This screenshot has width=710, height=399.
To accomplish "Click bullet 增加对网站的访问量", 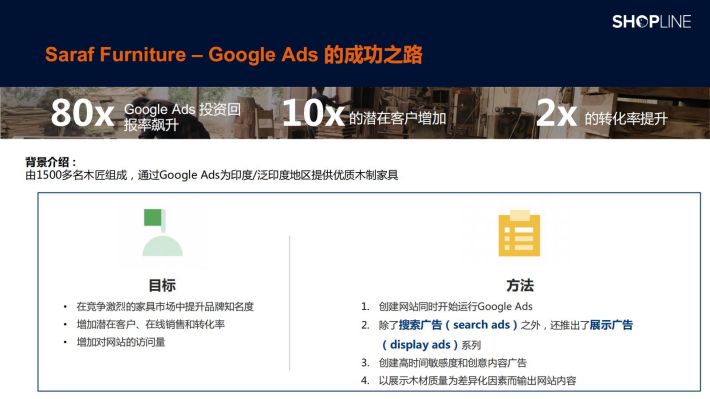I will coord(121,342).
